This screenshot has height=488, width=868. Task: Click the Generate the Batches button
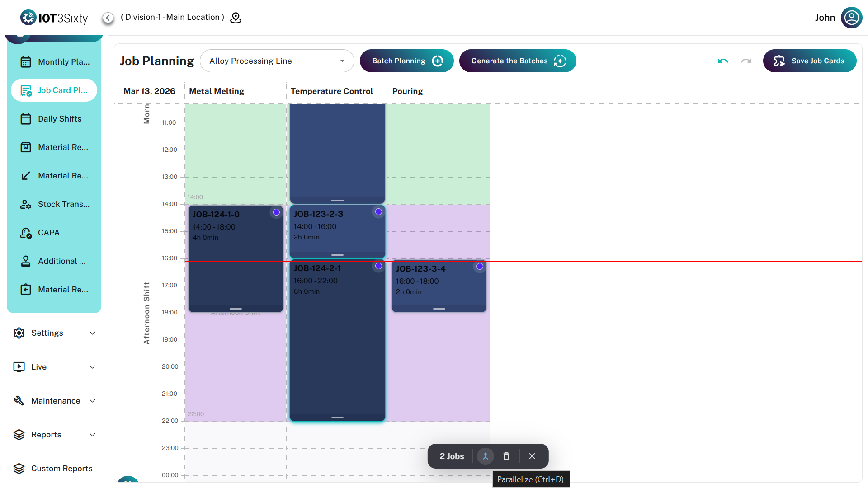coord(517,61)
